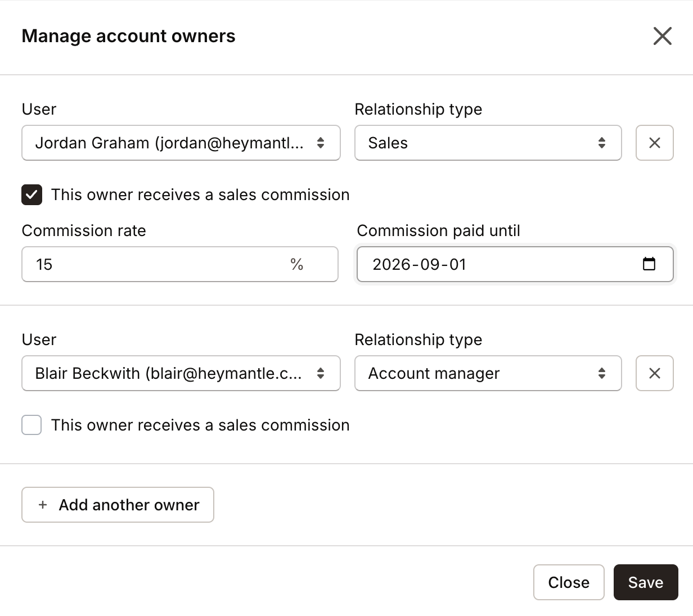Click the plus icon beside Add another owner
The width and height of the screenshot is (693, 616).
pyautogui.click(x=42, y=505)
